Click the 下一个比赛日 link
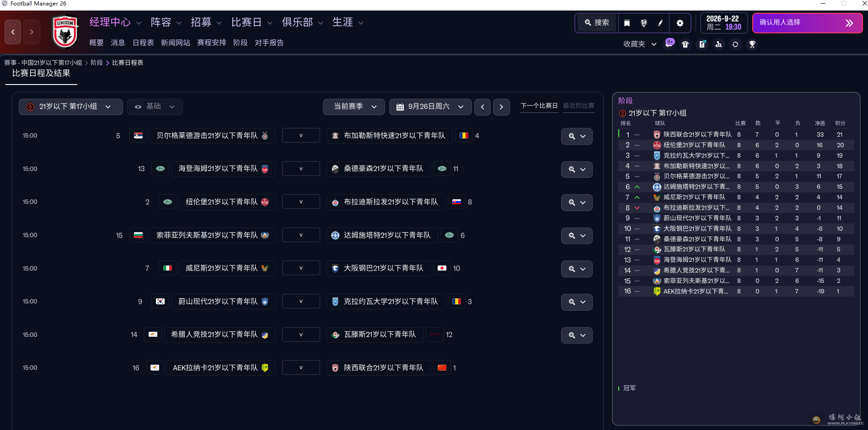Viewport: 868px width, 430px height. click(x=539, y=106)
